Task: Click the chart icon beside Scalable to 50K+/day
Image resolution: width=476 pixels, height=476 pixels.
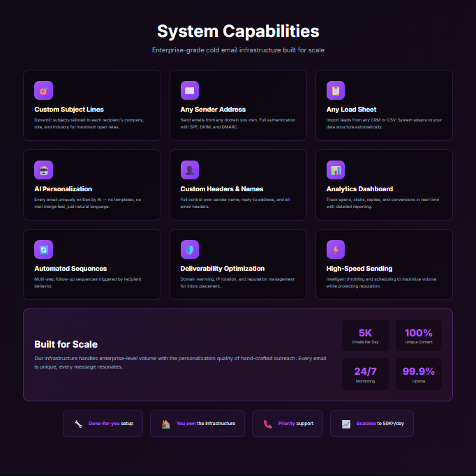Action: pos(345,424)
